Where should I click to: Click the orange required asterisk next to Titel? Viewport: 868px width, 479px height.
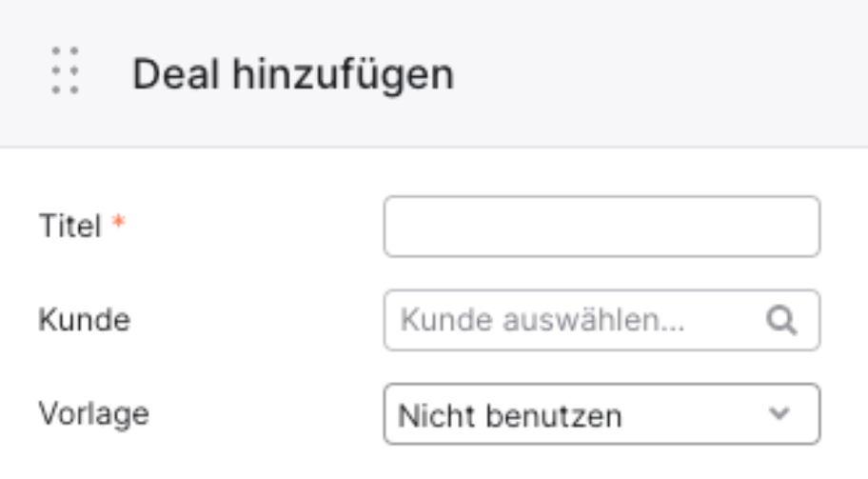[118, 222]
